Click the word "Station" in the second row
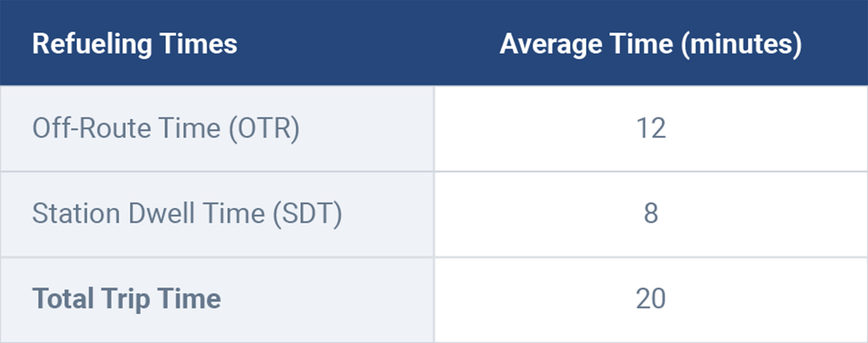The image size is (868, 343). (76, 214)
